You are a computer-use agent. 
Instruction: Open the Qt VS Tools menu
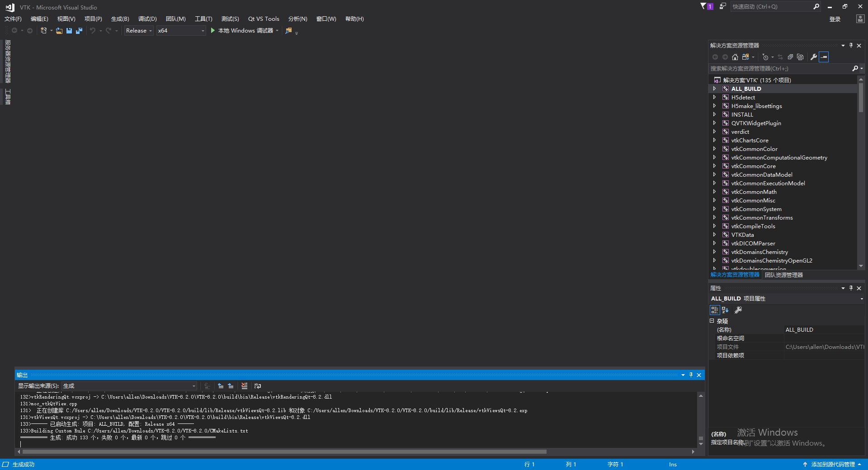click(264, 19)
